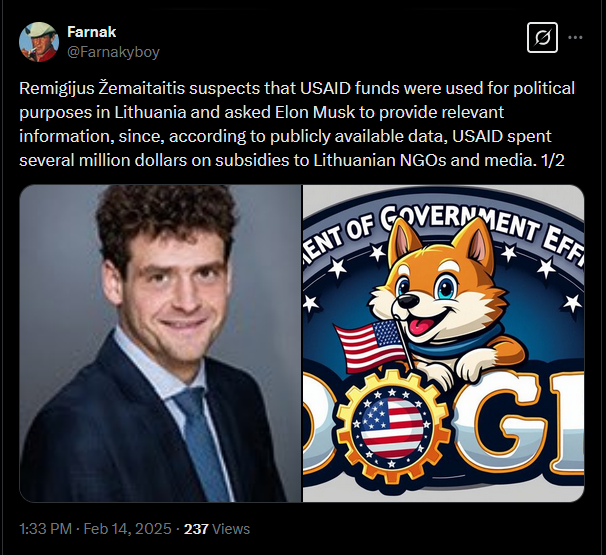Click the 237 Views count
This screenshot has height=555, width=606.
(x=217, y=529)
